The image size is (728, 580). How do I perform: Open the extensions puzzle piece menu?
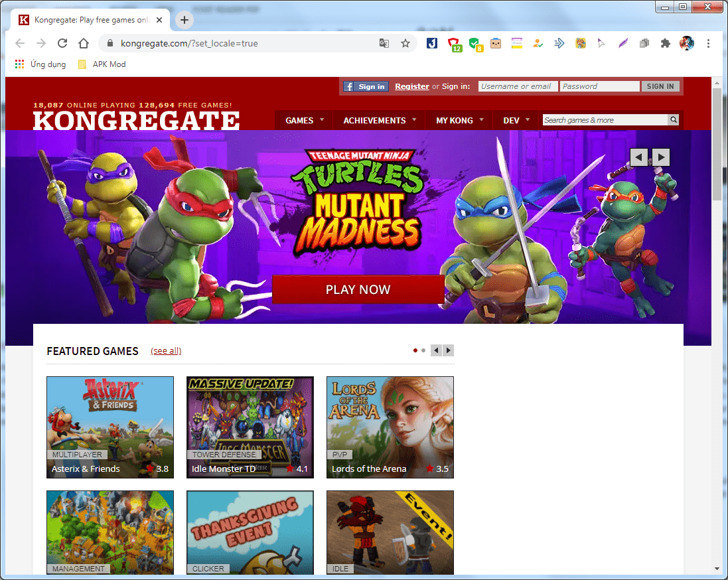(x=666, y=43)
